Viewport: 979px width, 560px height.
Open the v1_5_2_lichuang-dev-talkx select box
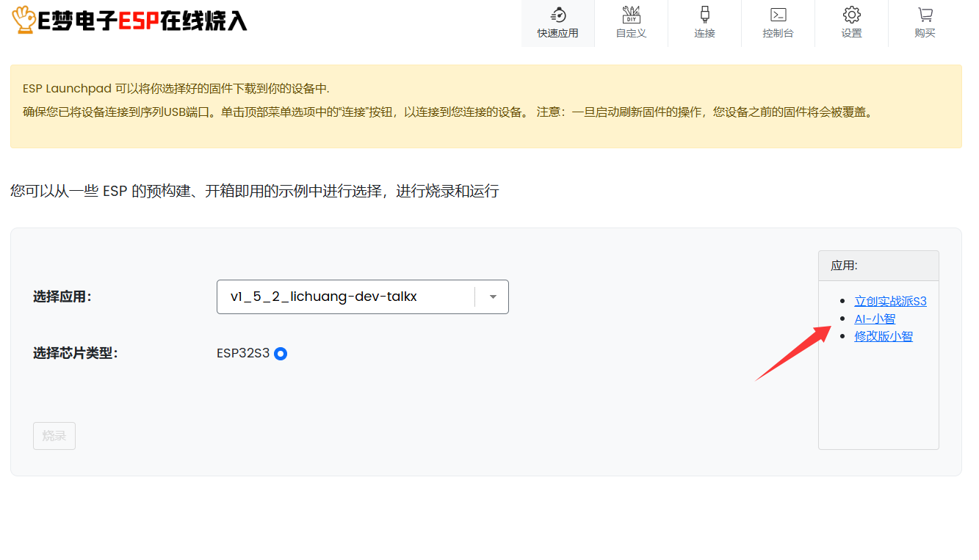pos(345,297)
